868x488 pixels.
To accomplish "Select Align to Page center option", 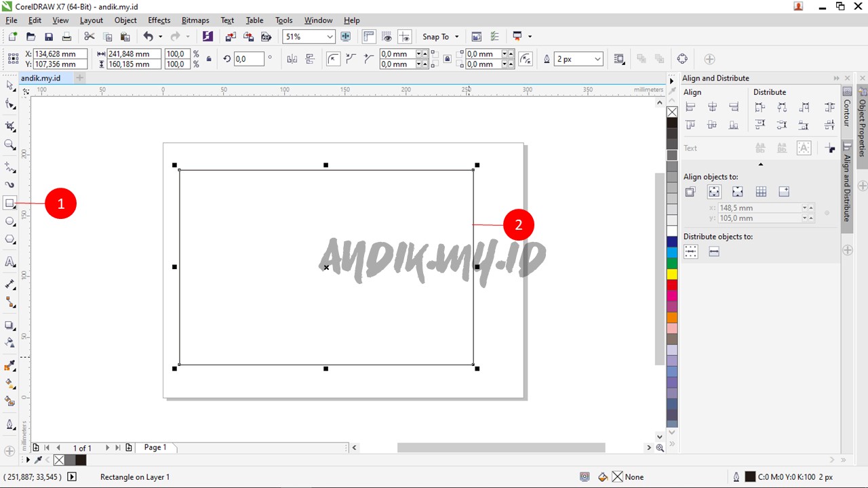I will [x=737, y=192].
